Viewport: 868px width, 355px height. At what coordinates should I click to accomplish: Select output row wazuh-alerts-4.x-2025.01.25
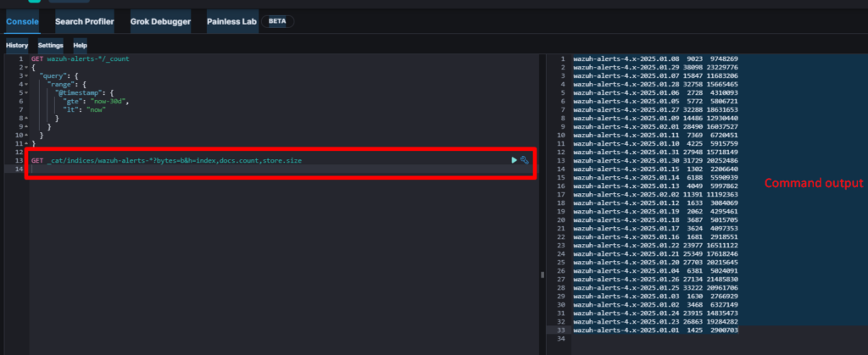click(655, 287)
